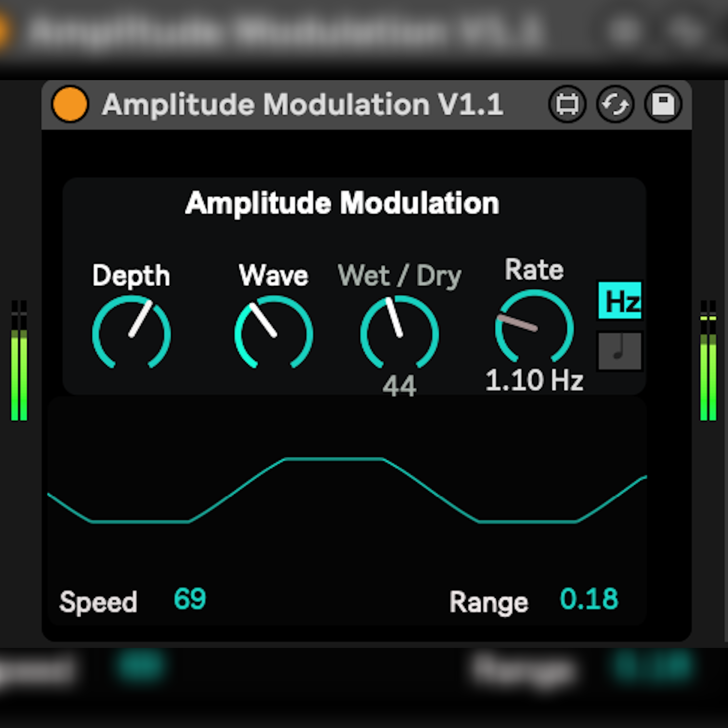Click the Edit in Max device icon
Screen dimensions: 728x728
click(x=567, y=104)
